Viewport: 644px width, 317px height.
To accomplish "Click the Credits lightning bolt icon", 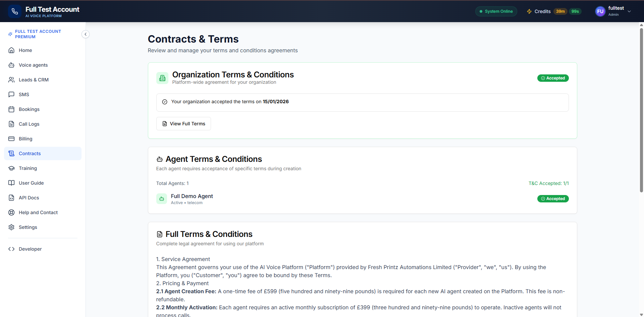I will (529, 11).
